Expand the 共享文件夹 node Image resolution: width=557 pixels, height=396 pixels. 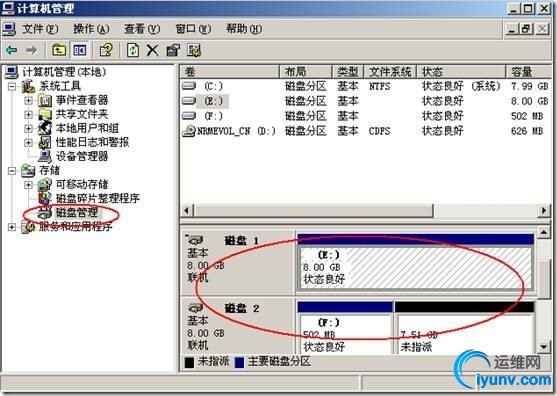[28, 115]
